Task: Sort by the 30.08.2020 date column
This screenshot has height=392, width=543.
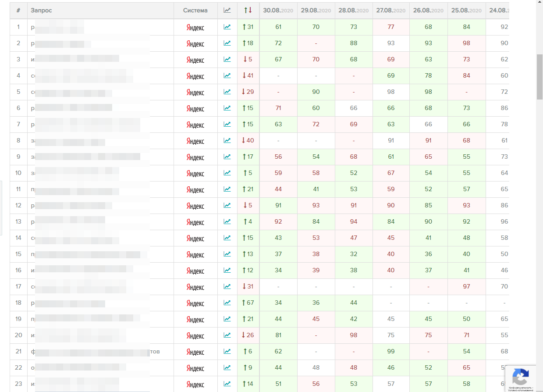Action: 278,10
